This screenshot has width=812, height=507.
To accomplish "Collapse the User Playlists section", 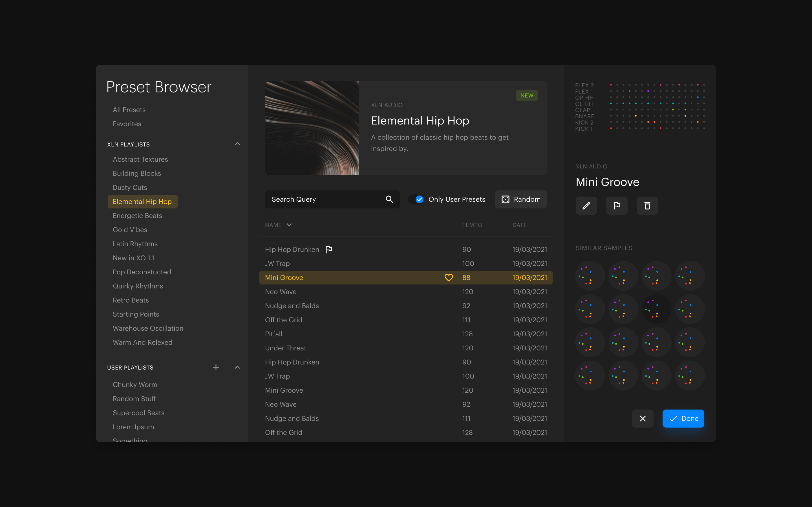I will pos(237,368).
